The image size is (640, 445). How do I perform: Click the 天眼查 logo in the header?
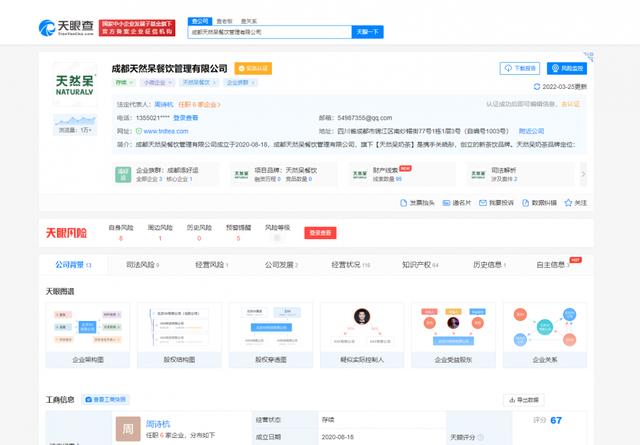[66, 28]
